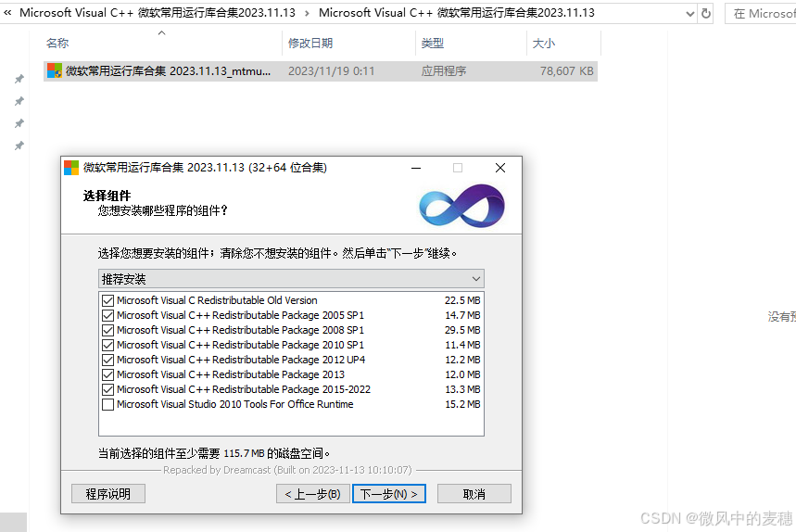
Task: Sort files by 类型 column header
Action: tap(472, 44)
